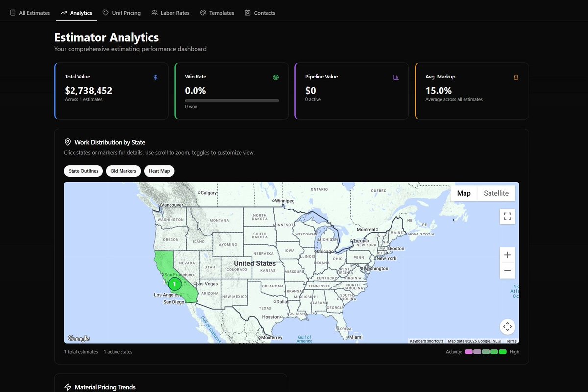The height and width of the screenshot is (392, 588).
Task: Click the green cluster marker labeled 1
Action: click(x=174, y=284)
